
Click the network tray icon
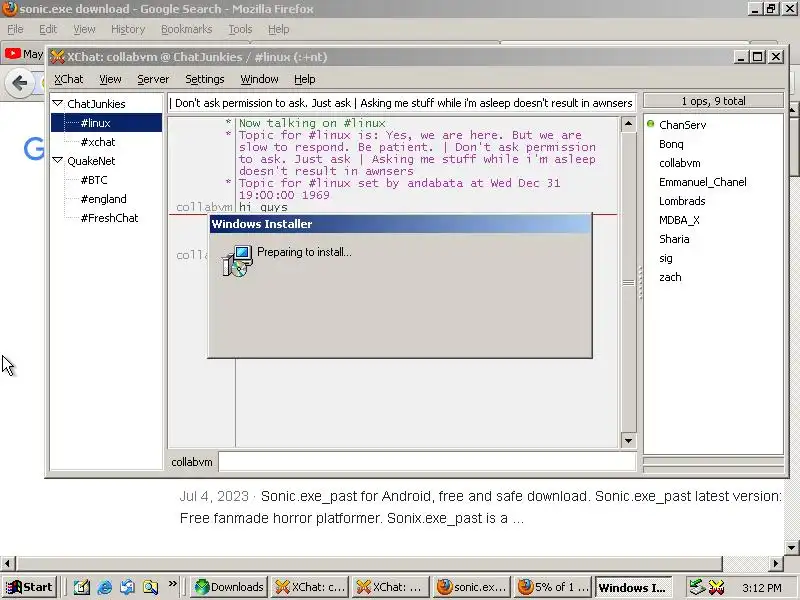point(697,587)
